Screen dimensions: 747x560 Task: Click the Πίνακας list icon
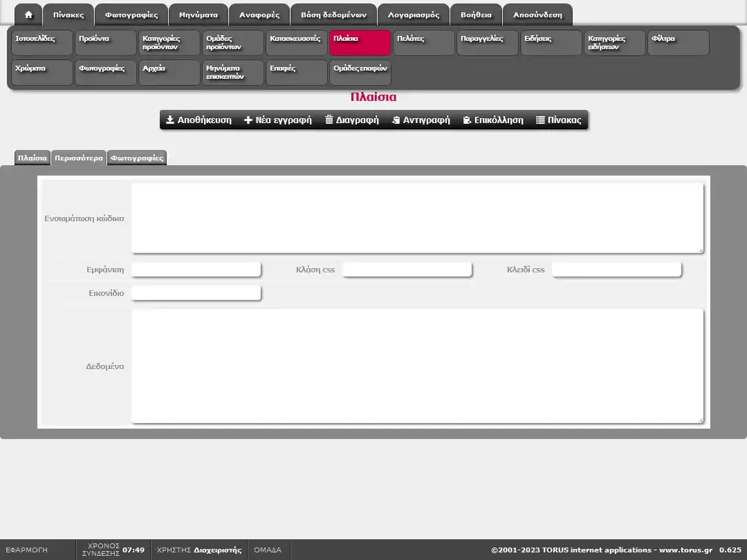tap(540, 120)
